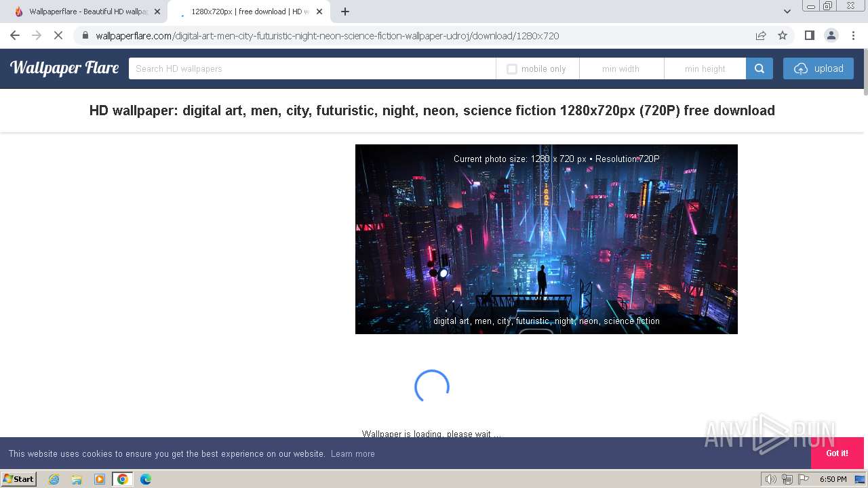Screen dimensions: 868x488
Task: Dismiss cookie notice with Got it!
Action: [837, 453]
